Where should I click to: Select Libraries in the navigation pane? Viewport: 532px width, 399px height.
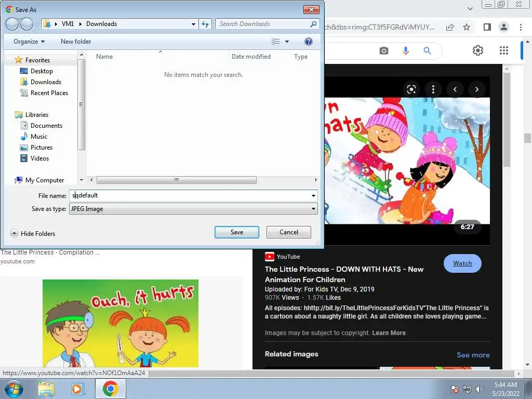pyautogui.click(x=37, y=115)
